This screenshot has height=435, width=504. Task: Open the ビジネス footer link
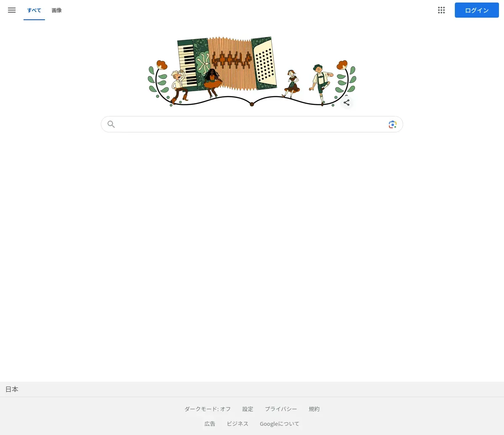(x=238, y=424)
